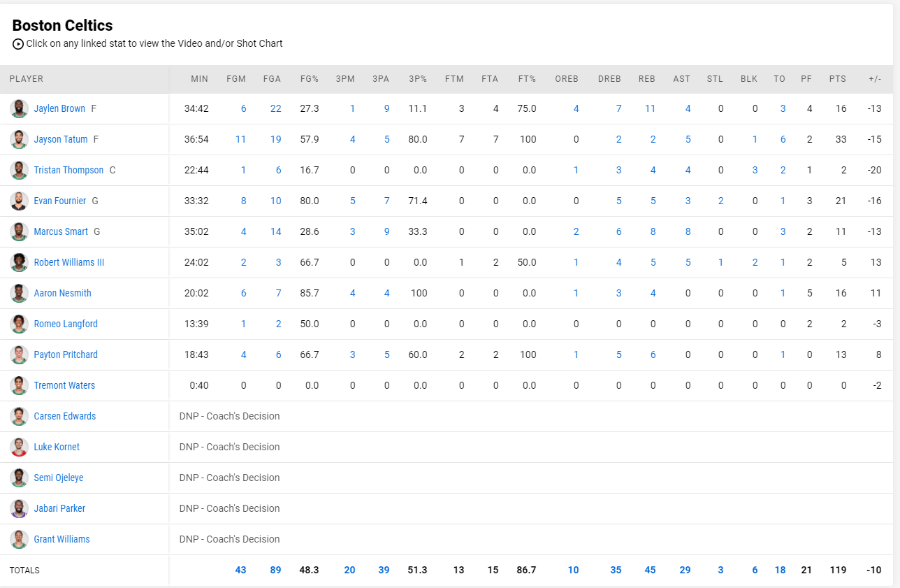View team total 39 three-point attempts

(383, 570)
